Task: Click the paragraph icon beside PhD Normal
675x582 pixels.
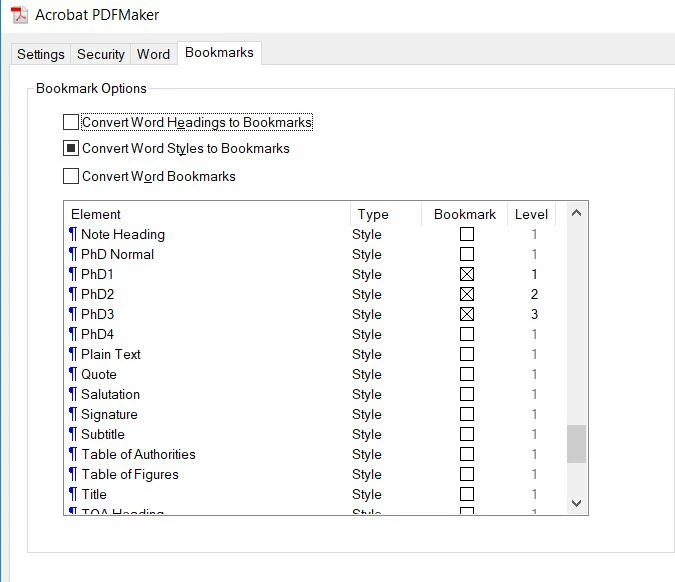Action: tap(73, 254)
